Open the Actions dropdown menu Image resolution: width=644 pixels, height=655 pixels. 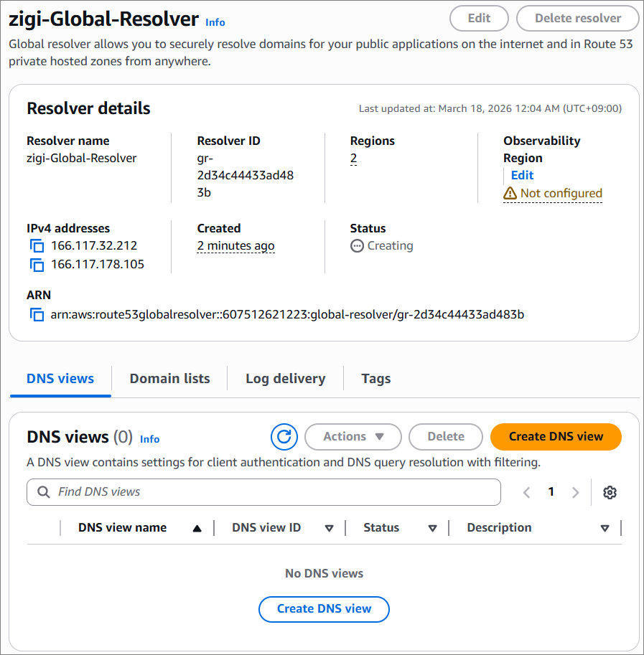click(353, 437)
